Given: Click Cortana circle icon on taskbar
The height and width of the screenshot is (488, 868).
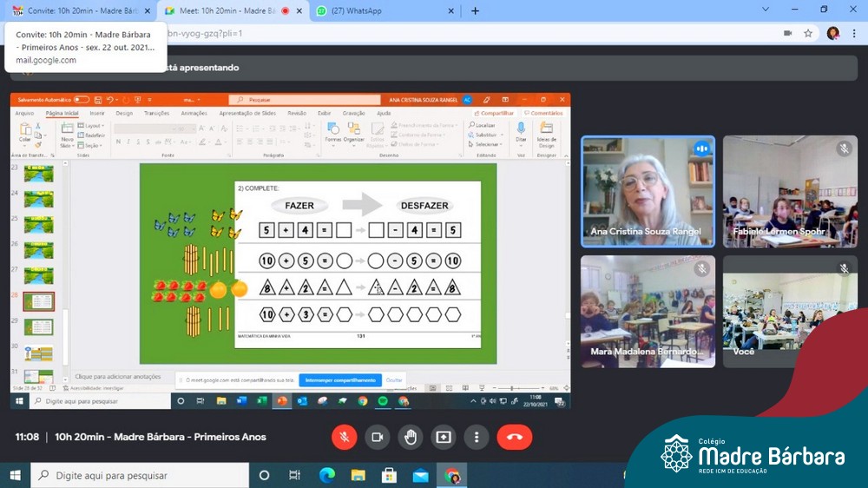Looking at the screenshot, I should 264,475.
